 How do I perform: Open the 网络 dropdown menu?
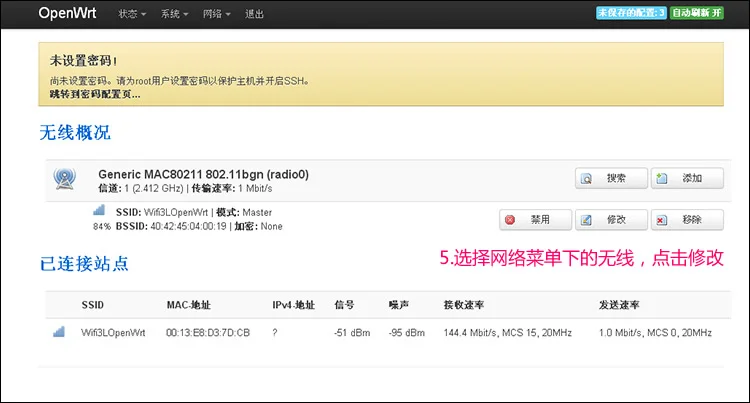216,14
